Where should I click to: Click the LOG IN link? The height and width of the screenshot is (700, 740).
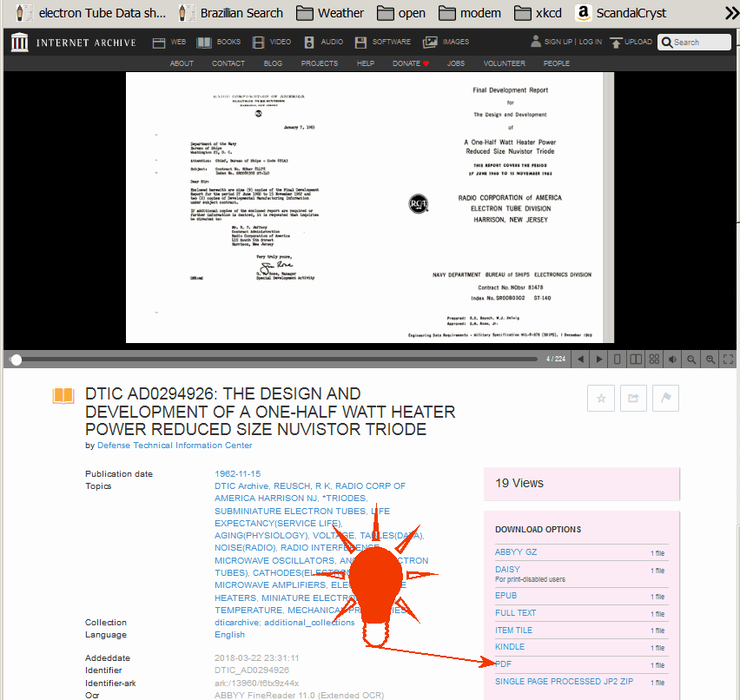(x=591, y=42)
